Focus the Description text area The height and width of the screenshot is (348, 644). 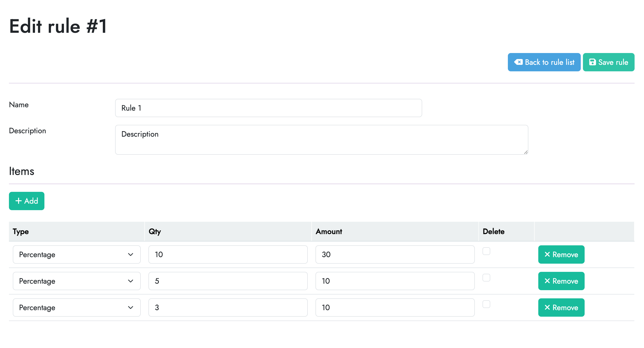321,140
